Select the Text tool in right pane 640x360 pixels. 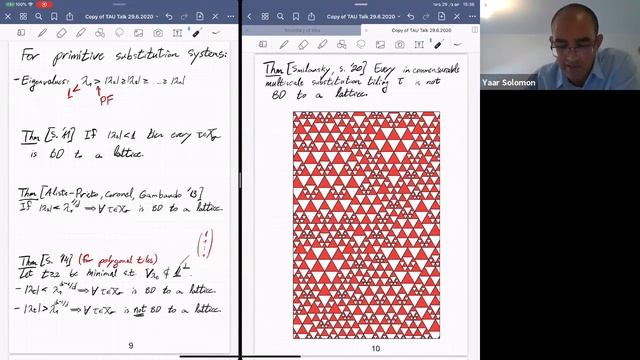(419, 44)
